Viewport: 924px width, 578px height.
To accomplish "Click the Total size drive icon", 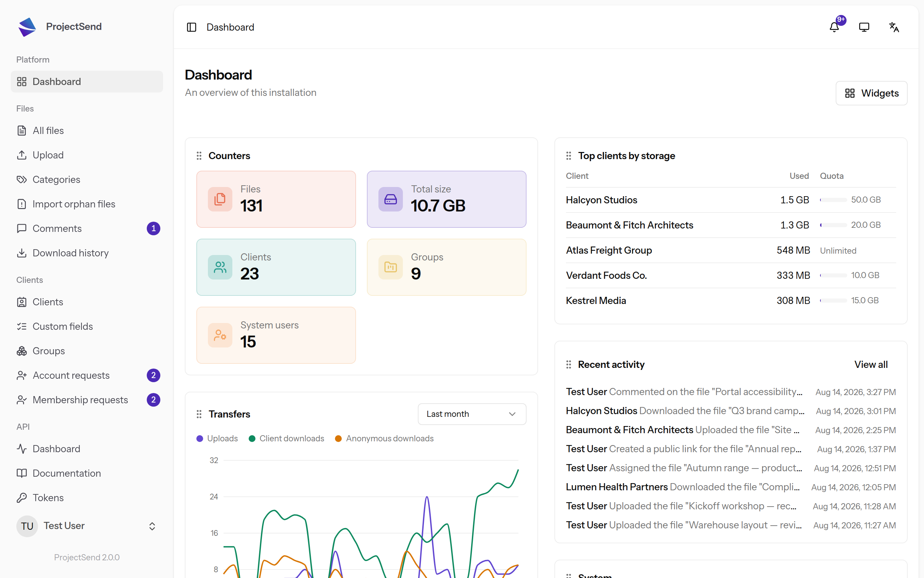I will (x=390, y=199).
